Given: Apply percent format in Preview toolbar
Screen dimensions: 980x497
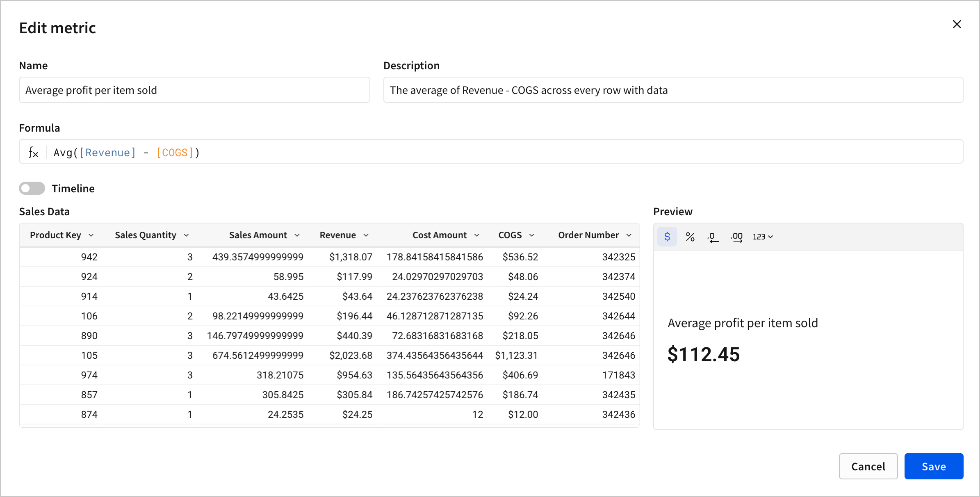Looking at the screenshot, I should click(690, 237).
